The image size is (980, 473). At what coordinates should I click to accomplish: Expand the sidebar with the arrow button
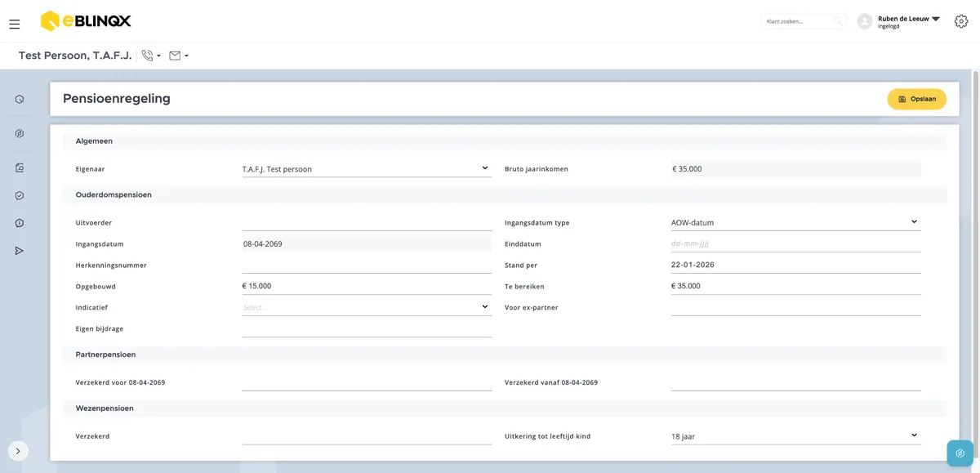18,451
